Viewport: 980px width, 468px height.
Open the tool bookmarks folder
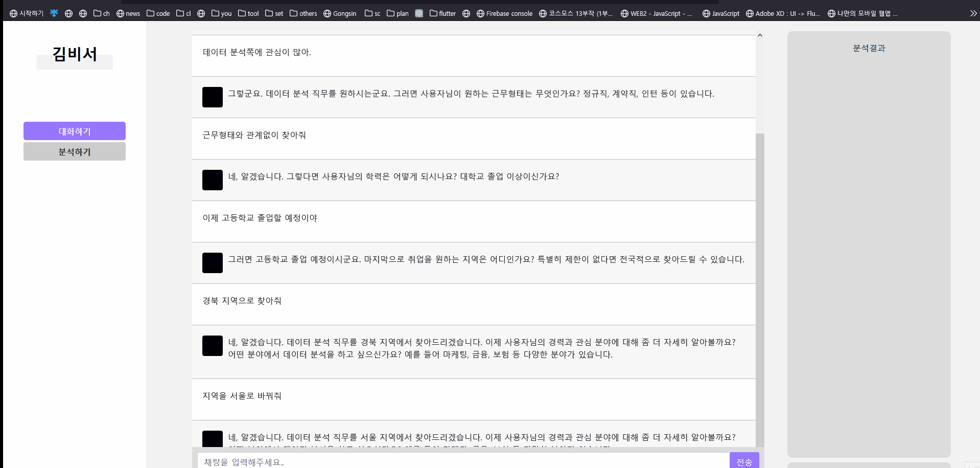[248, 13]
